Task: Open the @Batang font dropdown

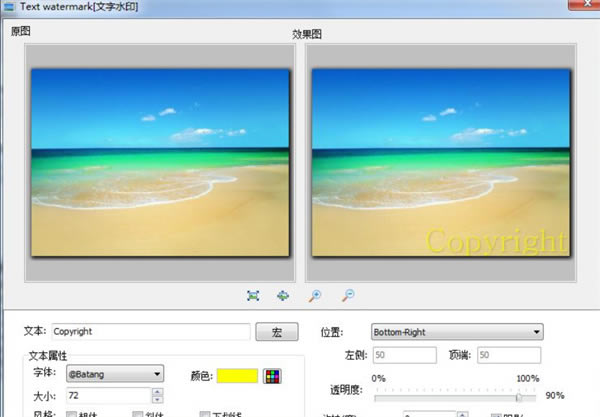Action: pos(113,374)
